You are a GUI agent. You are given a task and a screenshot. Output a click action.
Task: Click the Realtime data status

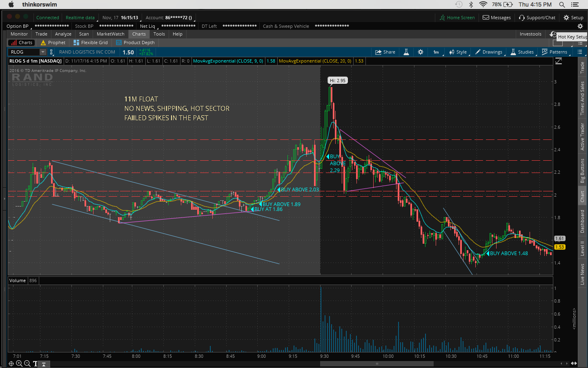click(80, 18)
